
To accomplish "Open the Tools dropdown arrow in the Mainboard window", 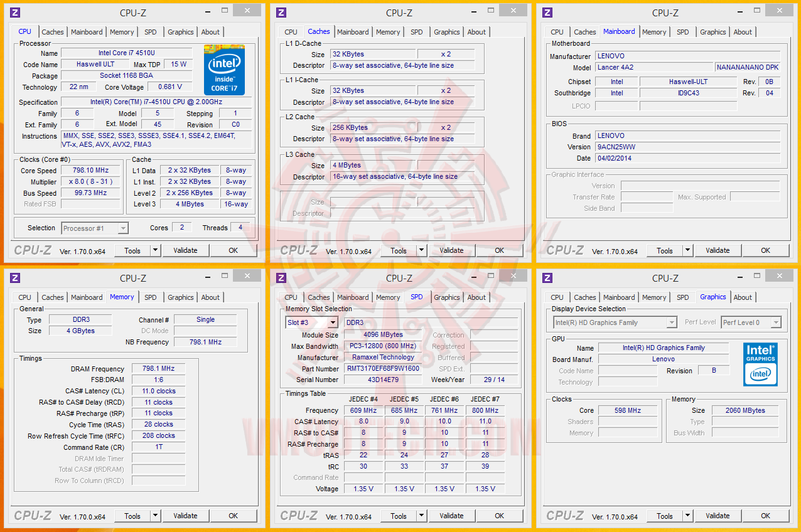I will [687, 250].
